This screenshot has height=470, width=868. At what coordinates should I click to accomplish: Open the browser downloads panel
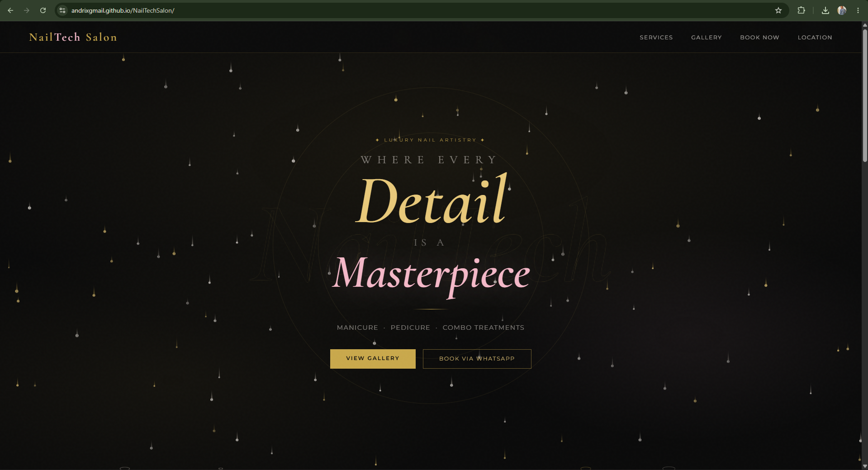pyautogui.click(x=825, y=10)
